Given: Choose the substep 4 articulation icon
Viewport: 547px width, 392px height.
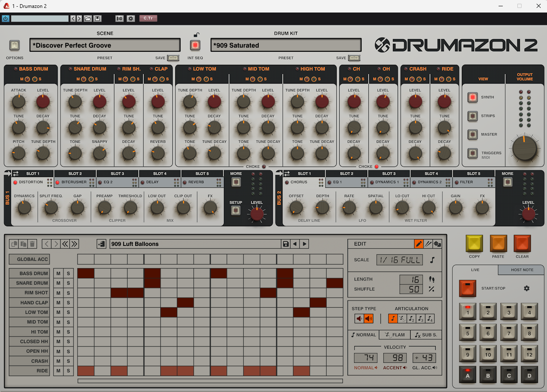Looking at the screenshot, I should tap(430, 319).
